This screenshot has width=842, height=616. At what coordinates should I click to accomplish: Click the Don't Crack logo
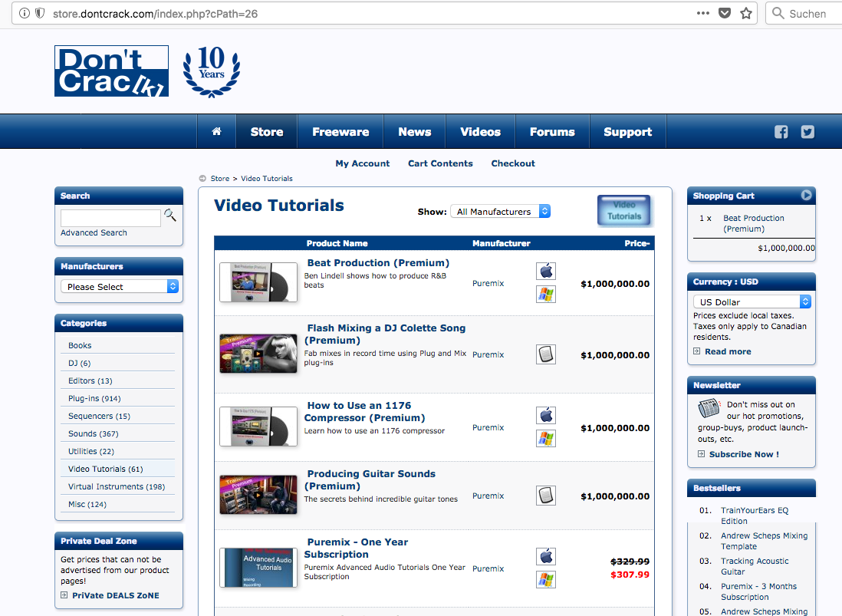click(111, 71)
